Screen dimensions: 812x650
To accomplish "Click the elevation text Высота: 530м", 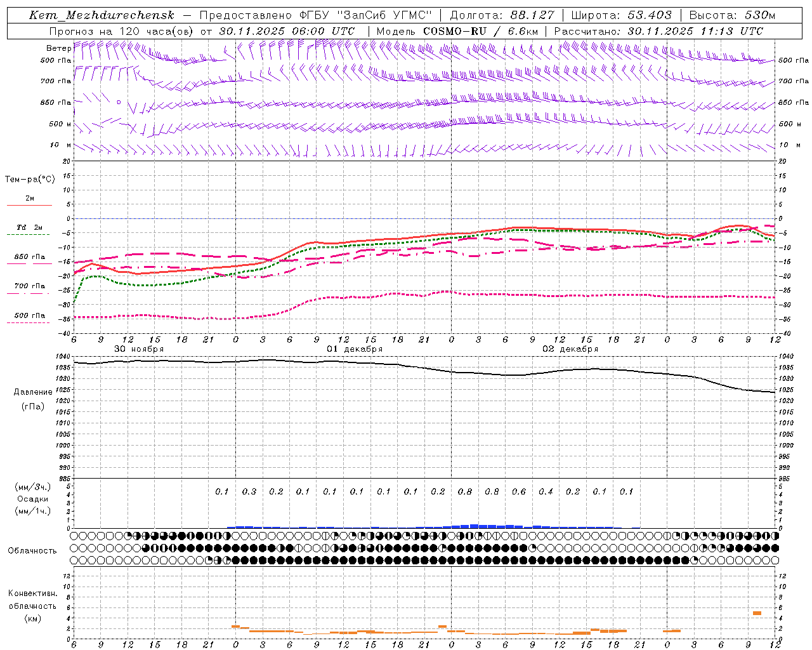I will [x=732, y=15].
